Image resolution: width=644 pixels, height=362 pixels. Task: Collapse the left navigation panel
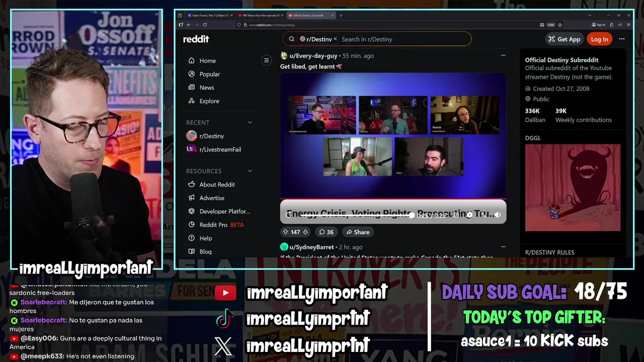pos(267,60)
